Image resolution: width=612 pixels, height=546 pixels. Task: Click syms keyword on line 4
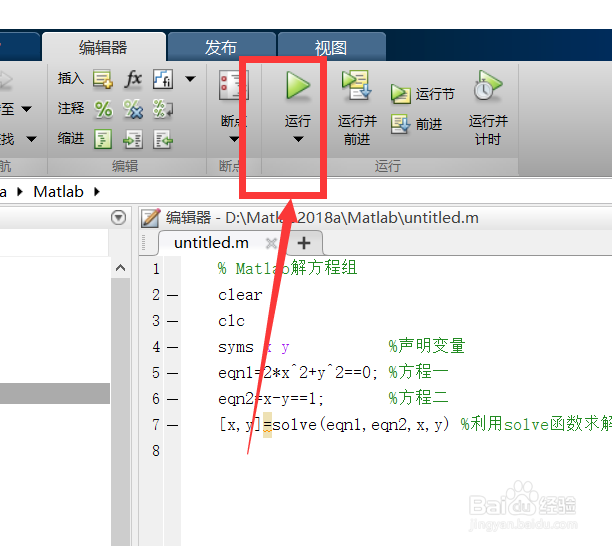[x=236, y=347]
